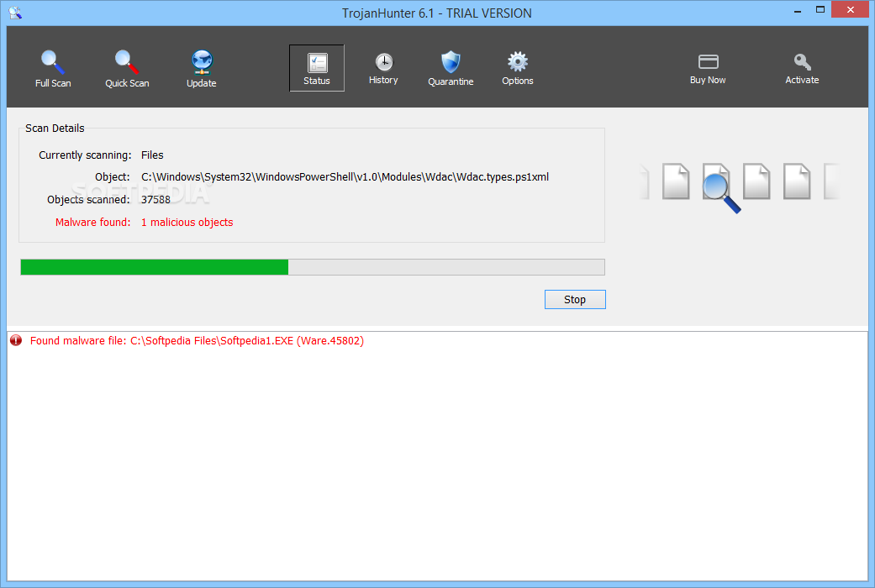Open the scan History
The height and width of the screenshot is (588, 875).
click(383, 69)
